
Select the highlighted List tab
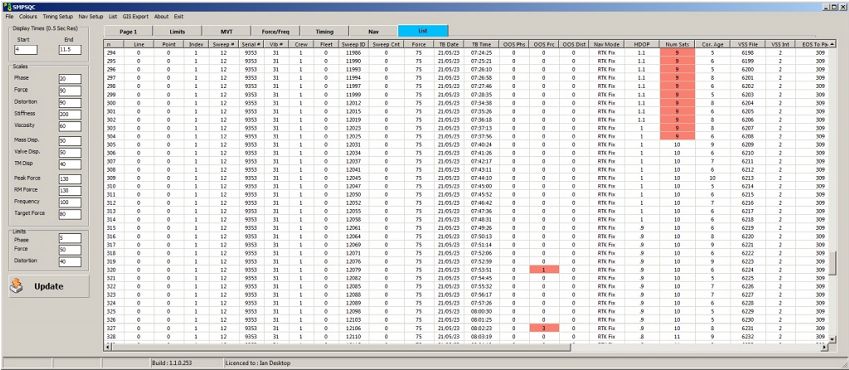pos(422,31)
